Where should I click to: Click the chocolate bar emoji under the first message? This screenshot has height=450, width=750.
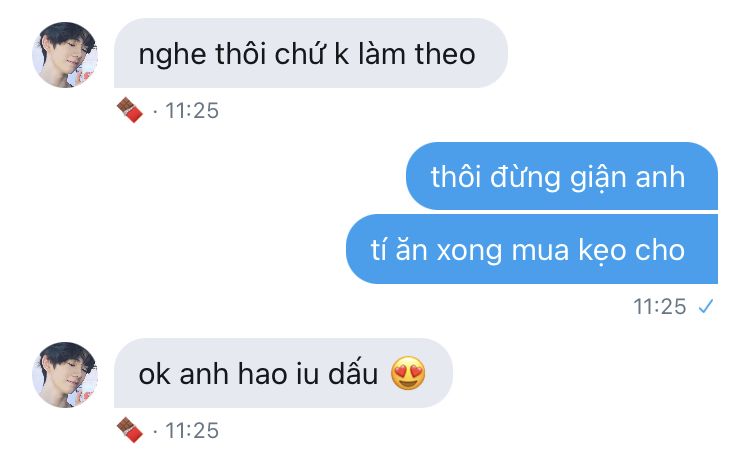pos(130,110)
